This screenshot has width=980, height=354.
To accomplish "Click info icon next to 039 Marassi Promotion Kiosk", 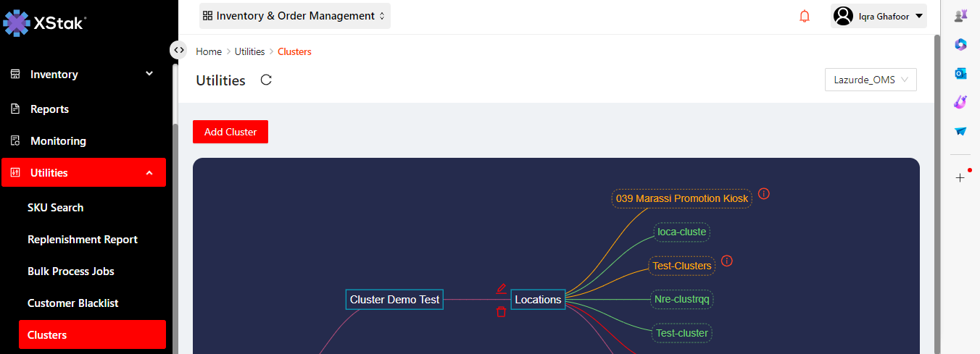I will click(764, 194).
